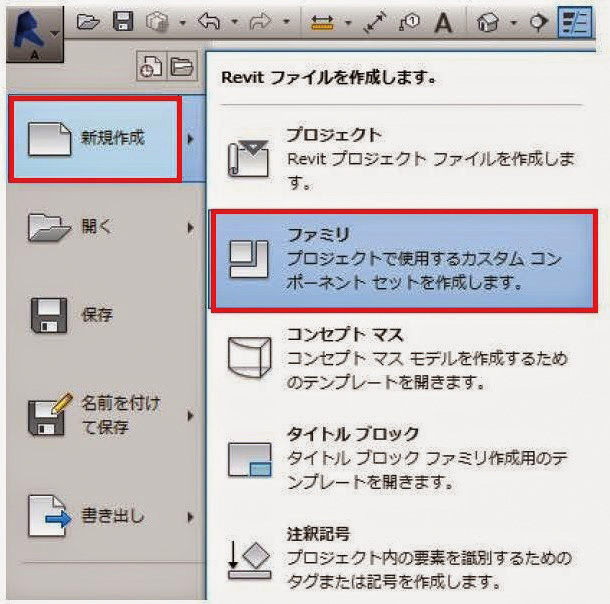Click the Open folder icon in quick access toolbar
This screenshot has height=604, width=610.
[88, 21]
